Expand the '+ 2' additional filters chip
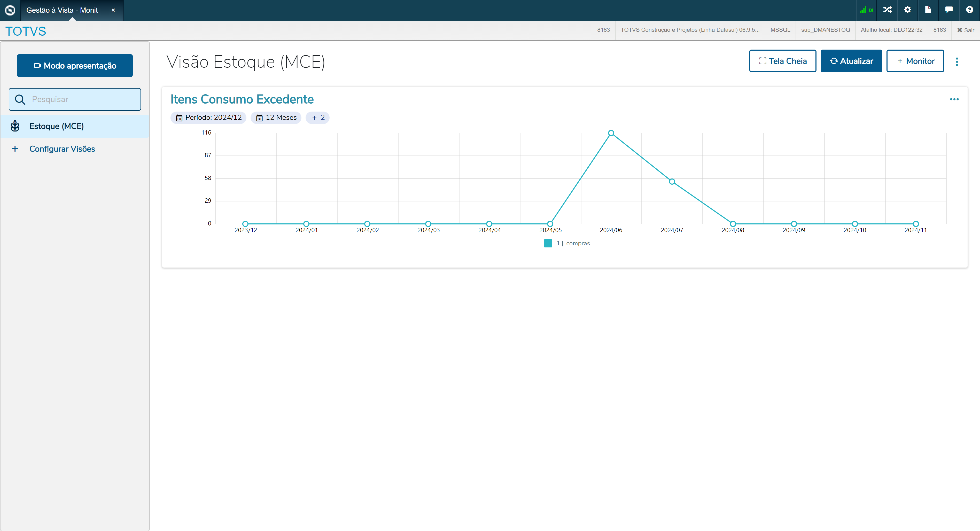 coord(318,118)
